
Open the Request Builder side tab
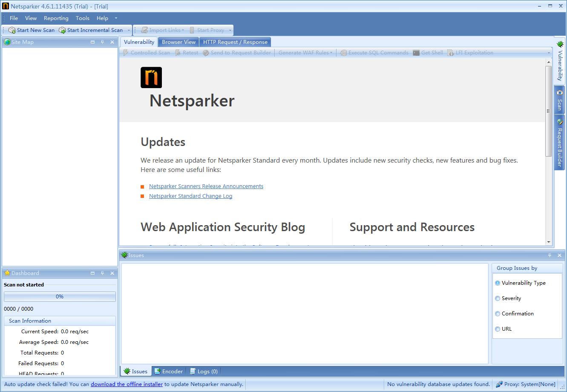tap(560, 143)
